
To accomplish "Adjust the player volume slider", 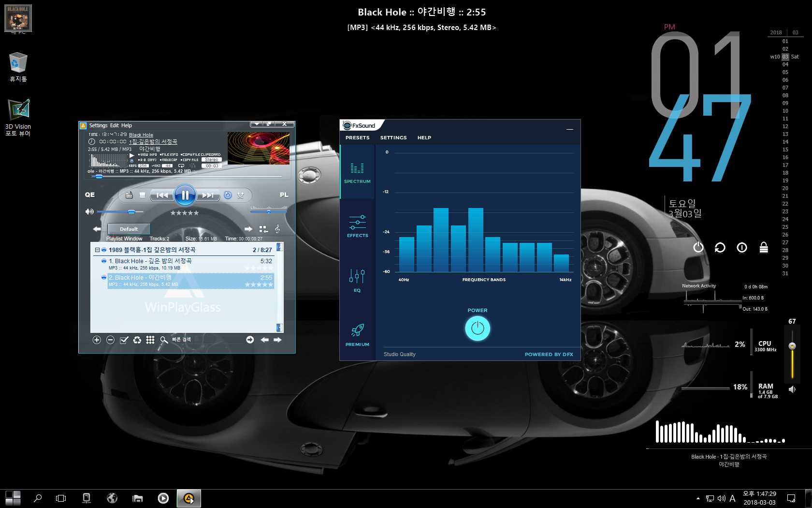I will pyautogui.click(x=120, y=211).
